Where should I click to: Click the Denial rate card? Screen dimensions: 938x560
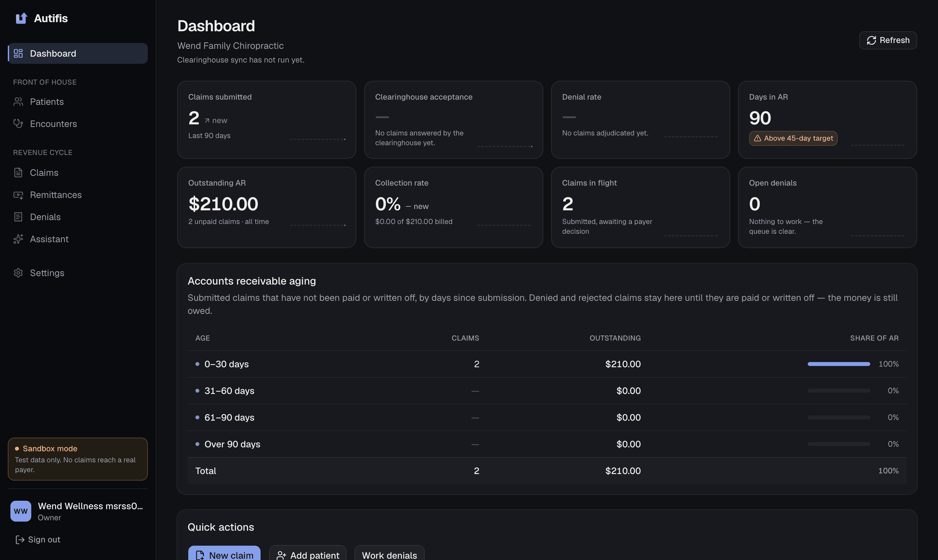[x=640, y=119]
